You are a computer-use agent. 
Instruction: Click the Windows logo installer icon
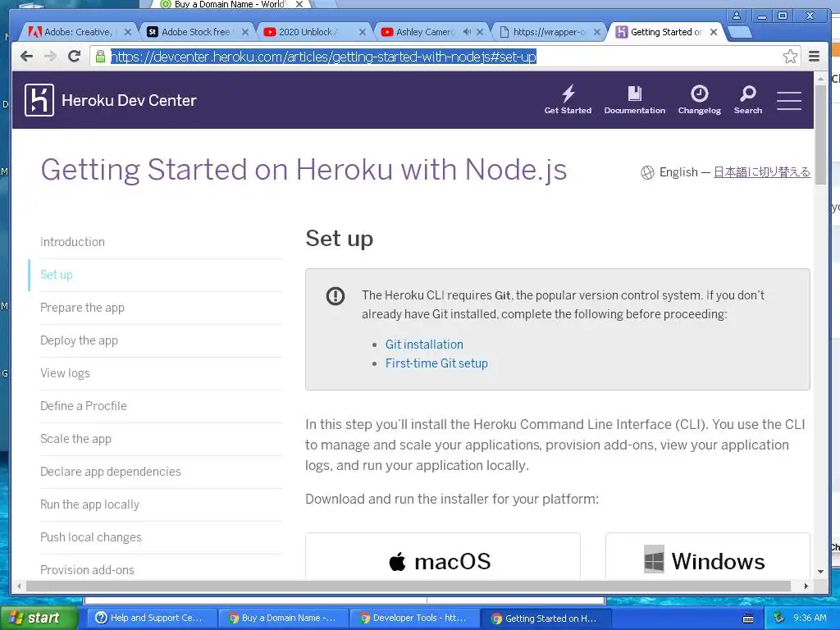click(654, 559)
